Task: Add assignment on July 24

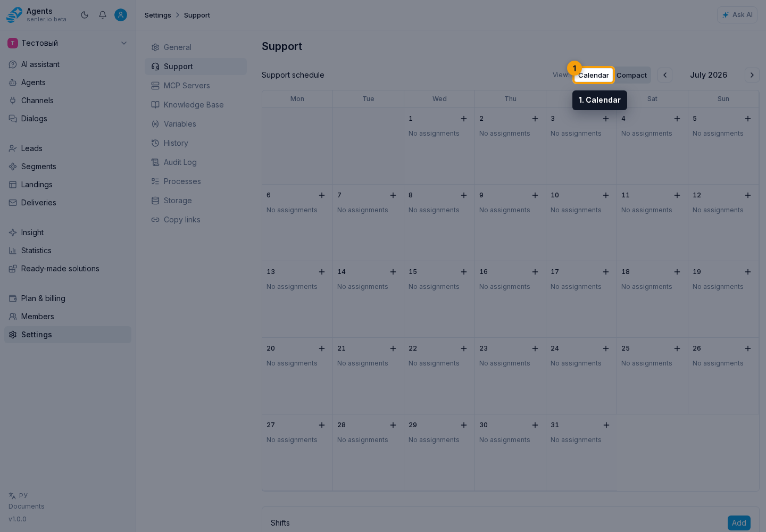Action: coord(606,348)
